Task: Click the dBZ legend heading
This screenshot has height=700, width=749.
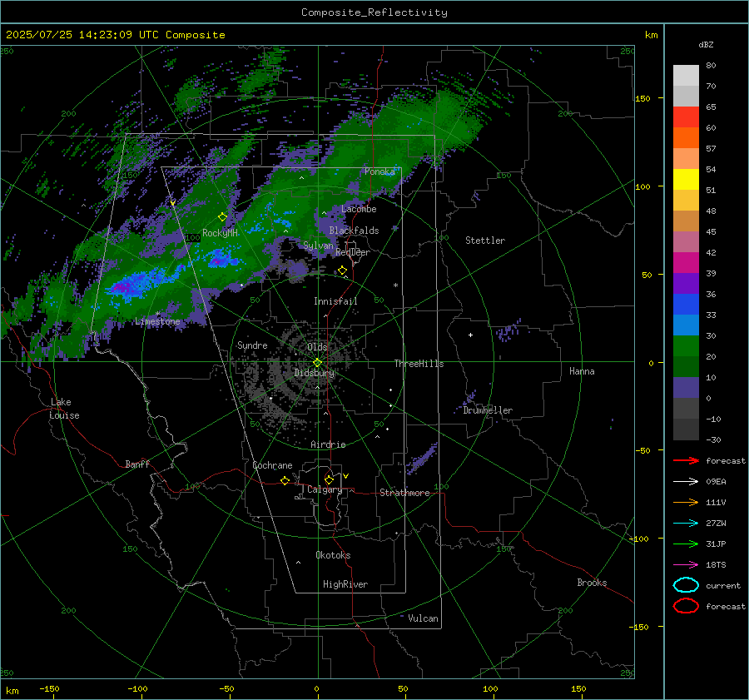Action: point(706,45)
